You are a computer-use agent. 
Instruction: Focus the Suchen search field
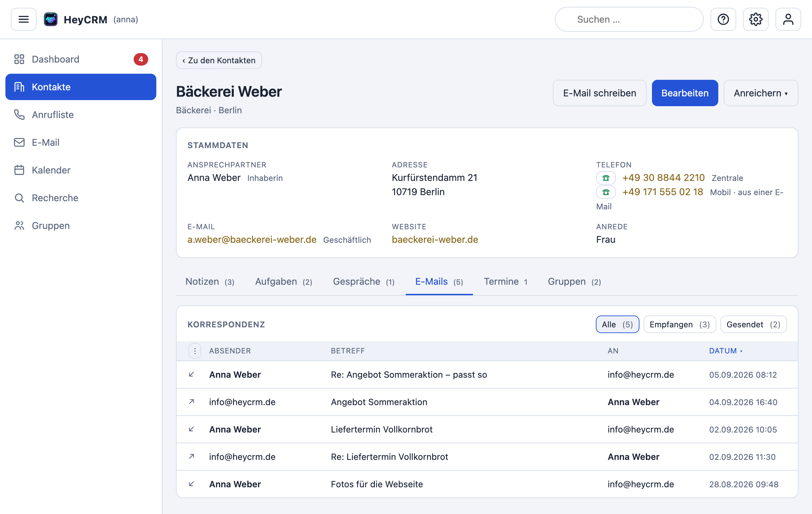(x=629, y=19)
